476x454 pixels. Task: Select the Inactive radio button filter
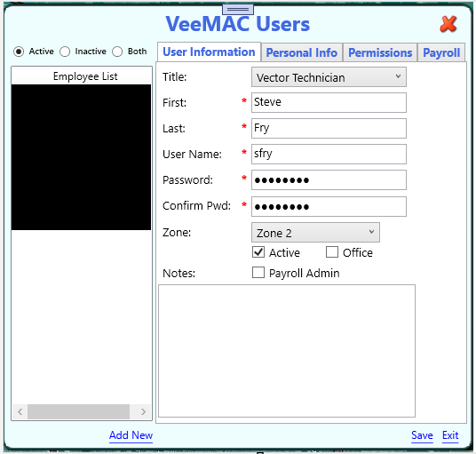[x=65, y=52]
